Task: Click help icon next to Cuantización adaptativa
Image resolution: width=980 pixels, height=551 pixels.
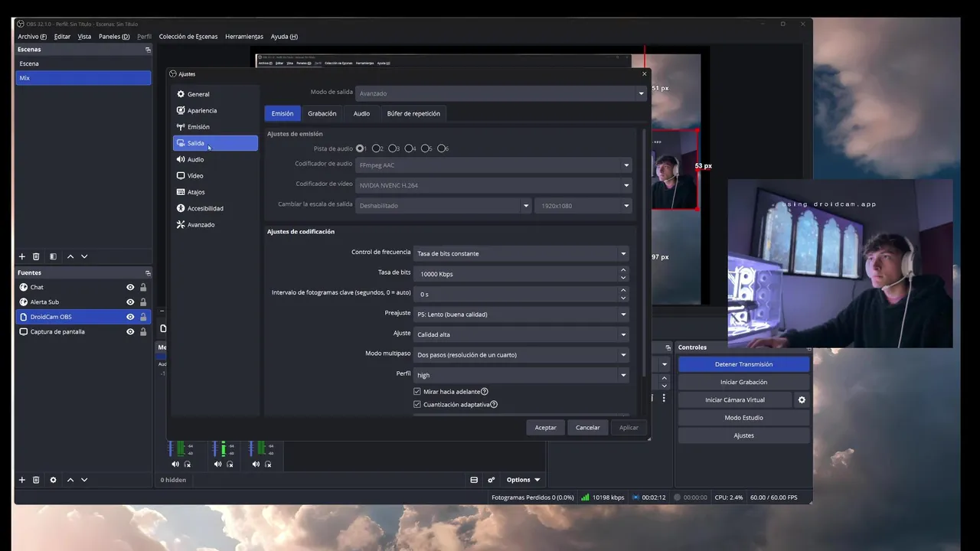Action: tap(494, 405)
